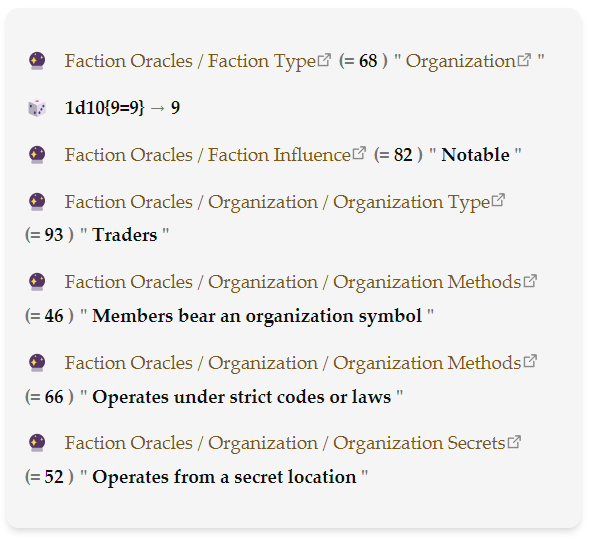Viewport: 590px width, 541px height.
Task: Click 'Members bear an organization symbol' result
Action: click(257, 316)
